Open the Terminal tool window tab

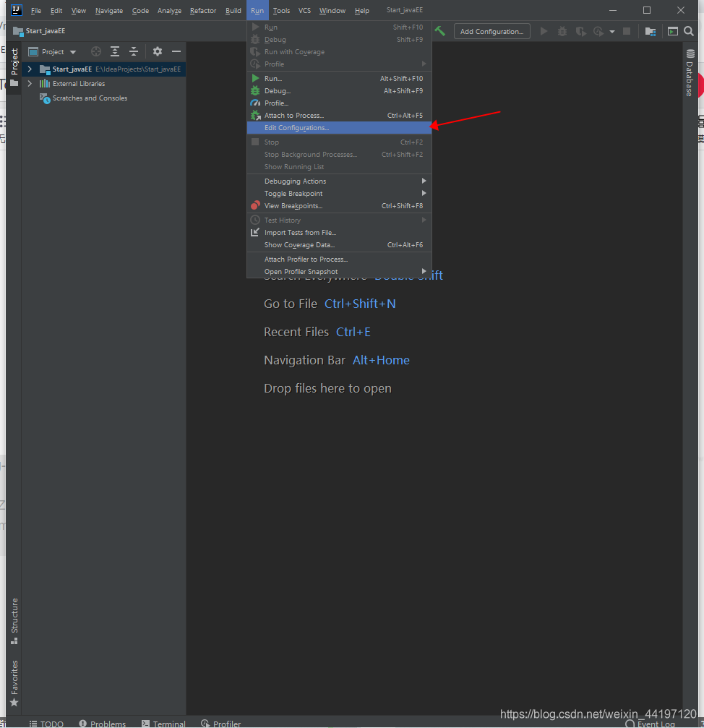163,723
